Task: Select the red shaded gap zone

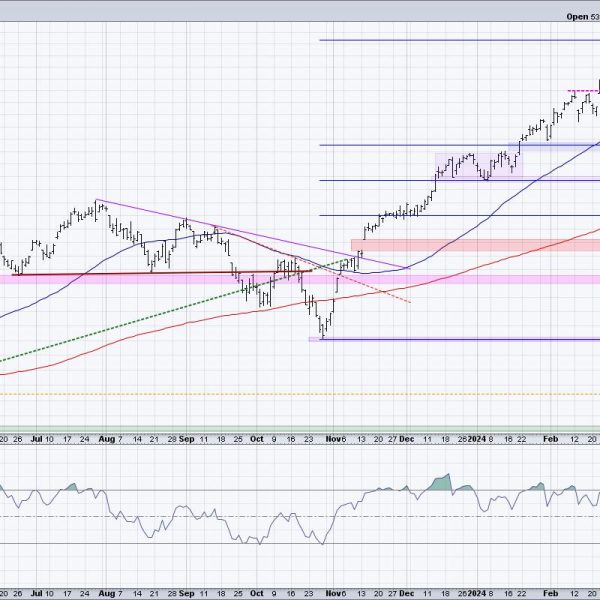Action: point(476,245)
